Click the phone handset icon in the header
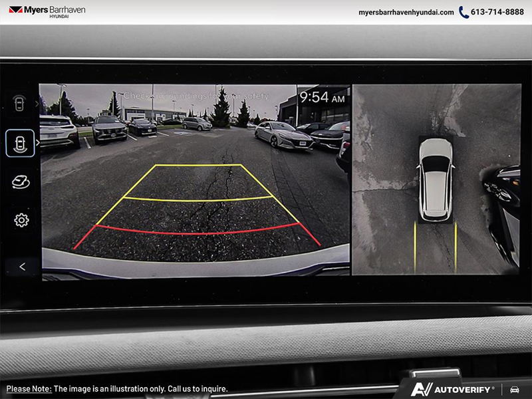This screenshot has height=399, width=532. [x=464, y=12]
